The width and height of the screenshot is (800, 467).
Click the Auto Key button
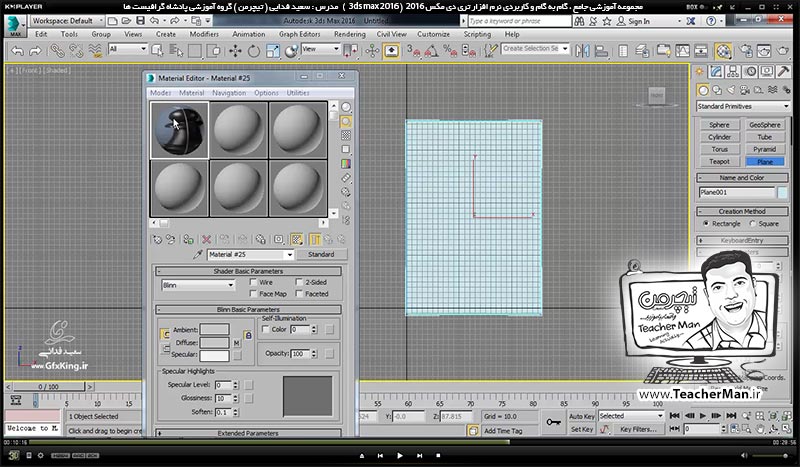(x=582, y=416)
